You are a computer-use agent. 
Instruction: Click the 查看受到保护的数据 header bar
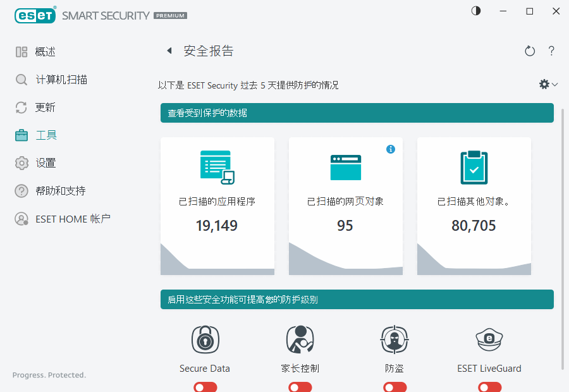(x=357, y=113)
